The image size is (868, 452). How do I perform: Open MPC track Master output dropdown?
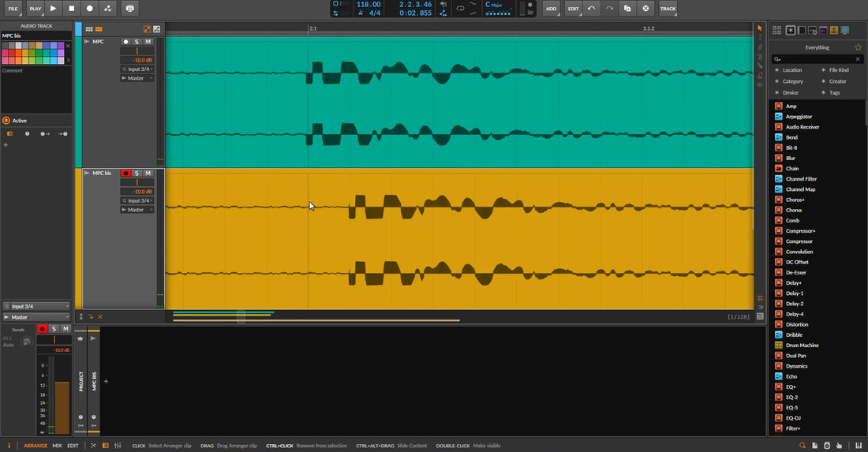click(137, 78)
